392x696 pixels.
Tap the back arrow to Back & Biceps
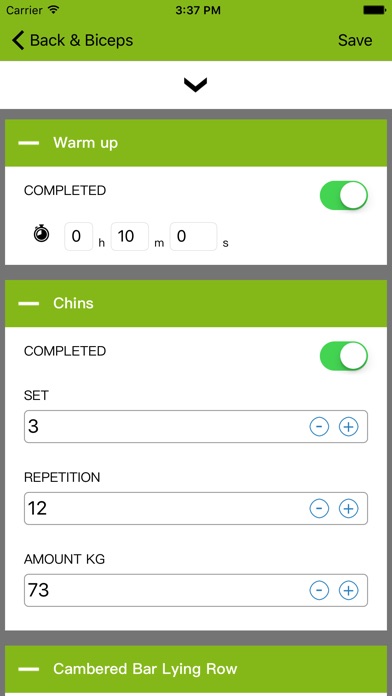tap(18, 40)
